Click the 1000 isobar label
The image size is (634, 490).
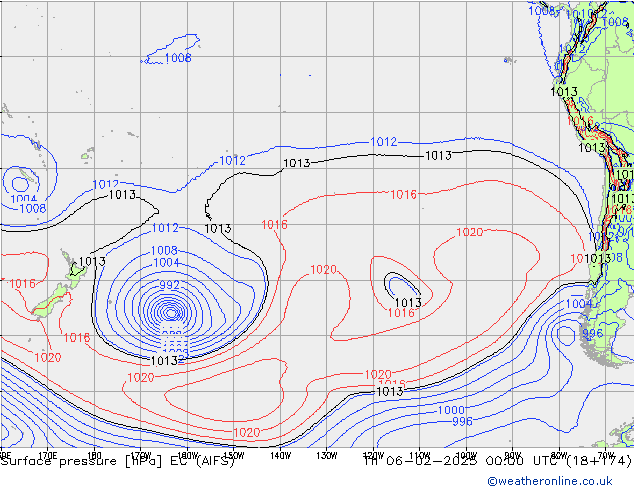point(451,410)
